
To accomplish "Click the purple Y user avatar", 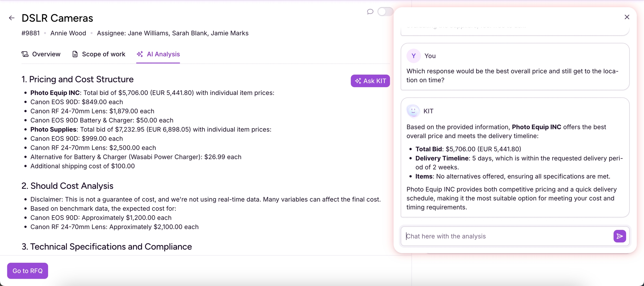I will click(413, 56).
